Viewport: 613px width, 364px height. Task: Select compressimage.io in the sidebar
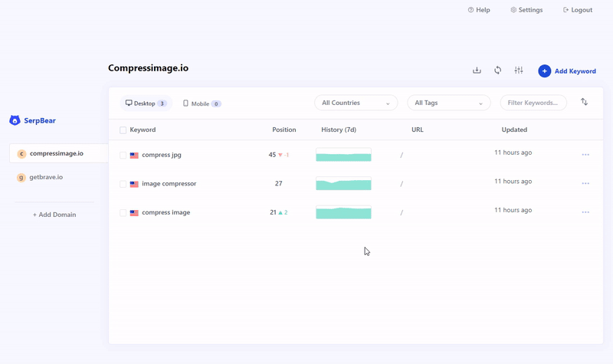point(59,153)
